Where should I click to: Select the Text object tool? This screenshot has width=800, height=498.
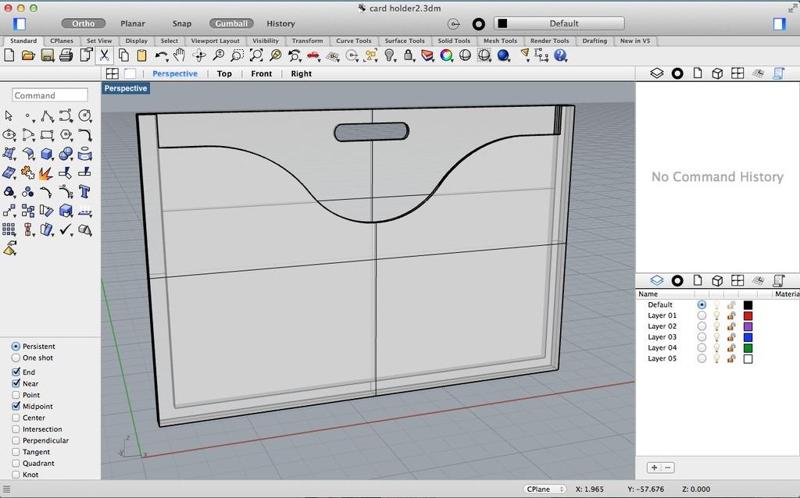86,191
